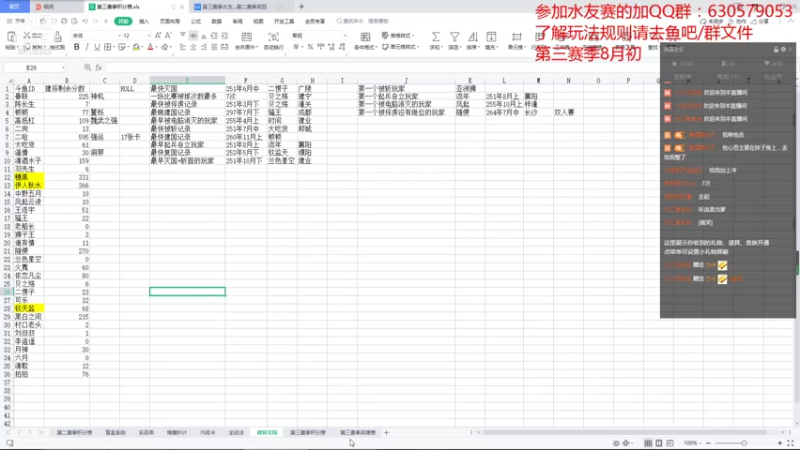Add a new document tab with plus
The height and width of the screenshot is (450, 800).
point(302,7)
